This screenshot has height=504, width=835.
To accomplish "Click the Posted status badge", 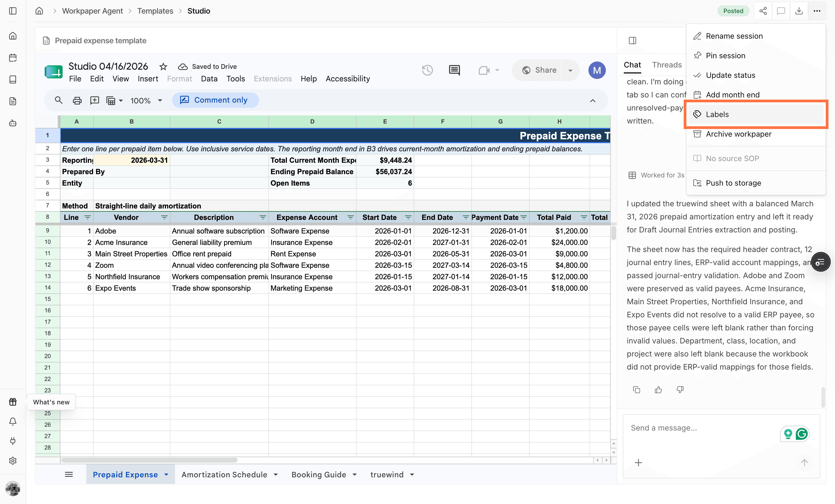I will (x=733, y=11).
